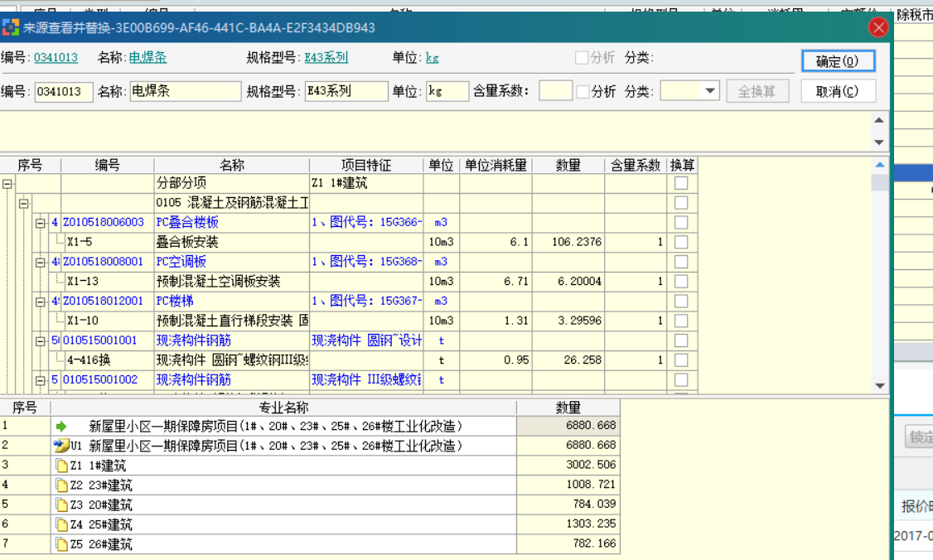Screen dimensions: 933x560
Task: Click the 782.166 quantity for Z5 26#建筑
Action: click(x=568, y=543)
